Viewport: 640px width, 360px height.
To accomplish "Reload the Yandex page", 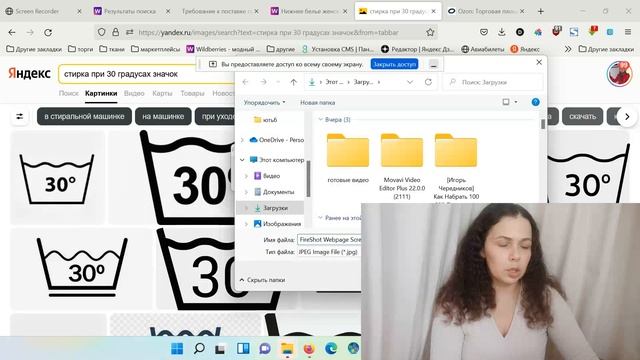I will [x=48, y=32].
